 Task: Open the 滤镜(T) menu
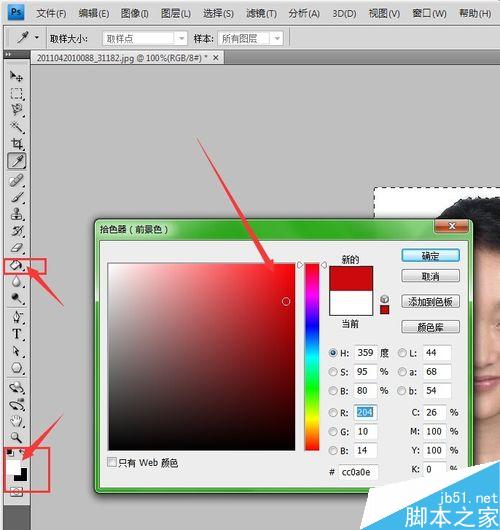click(x=261, y=14)
